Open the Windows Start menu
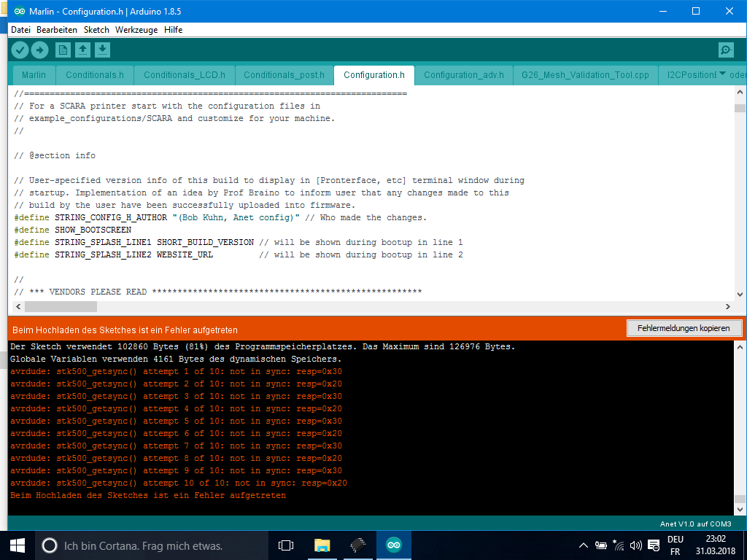747x560 pixels. tap(18, 545)
